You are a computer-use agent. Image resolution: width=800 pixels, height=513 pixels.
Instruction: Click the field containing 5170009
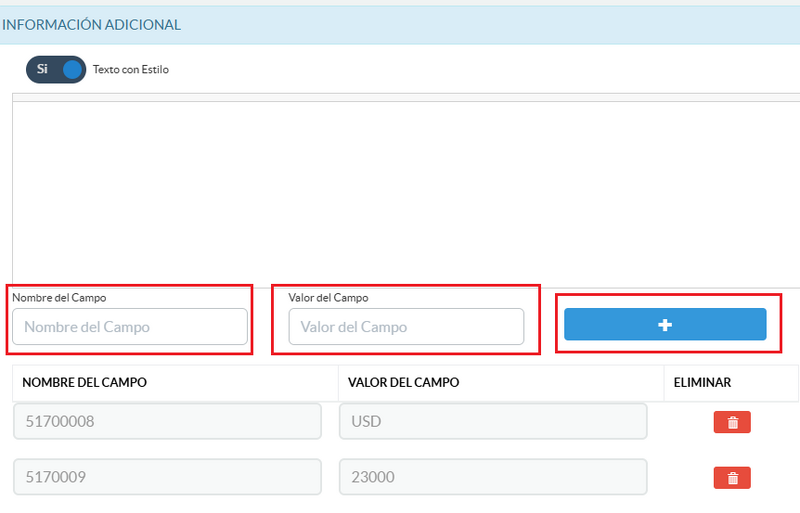[x=167, y=478]
